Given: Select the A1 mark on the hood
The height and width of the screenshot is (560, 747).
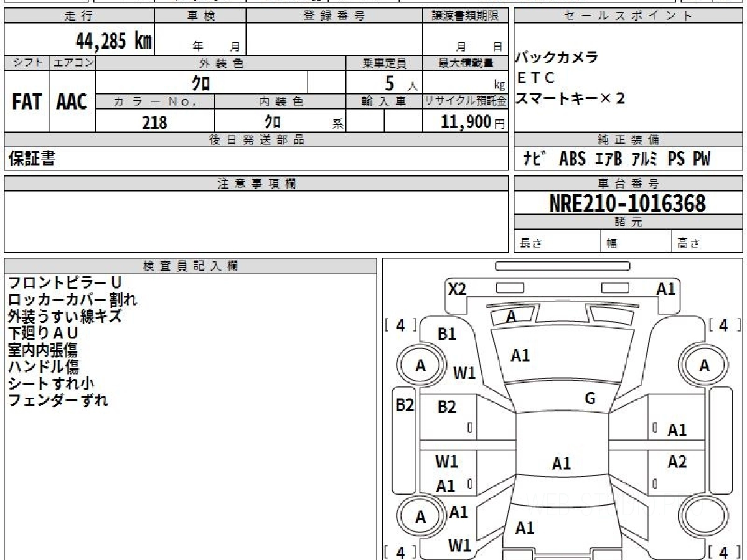Looking at the screenshot, I should point(520,356).
